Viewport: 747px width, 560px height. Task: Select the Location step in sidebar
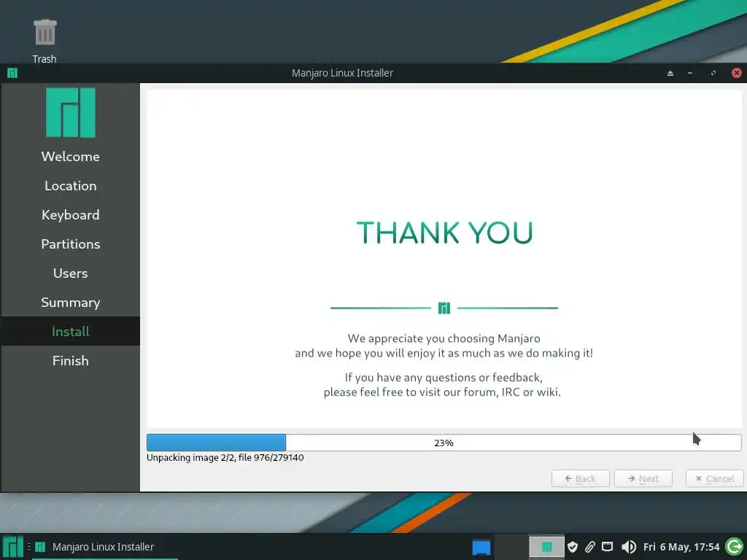point(71,186)
